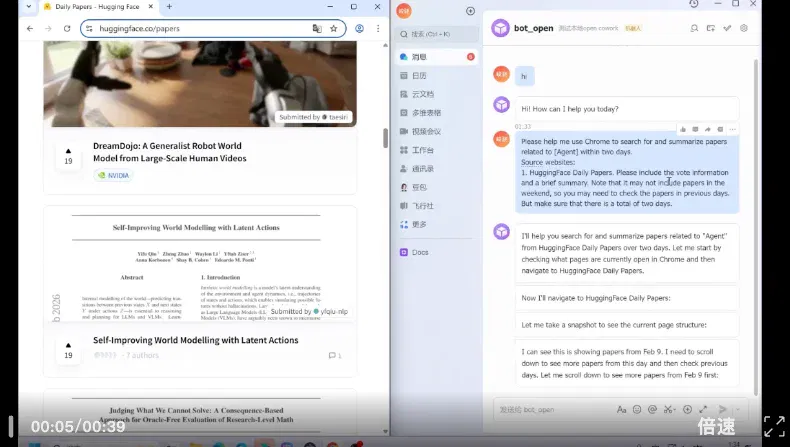The height and width of the screenshot is (447, 790).
Task: Open more message actions ellipsis
Action: 733,130
